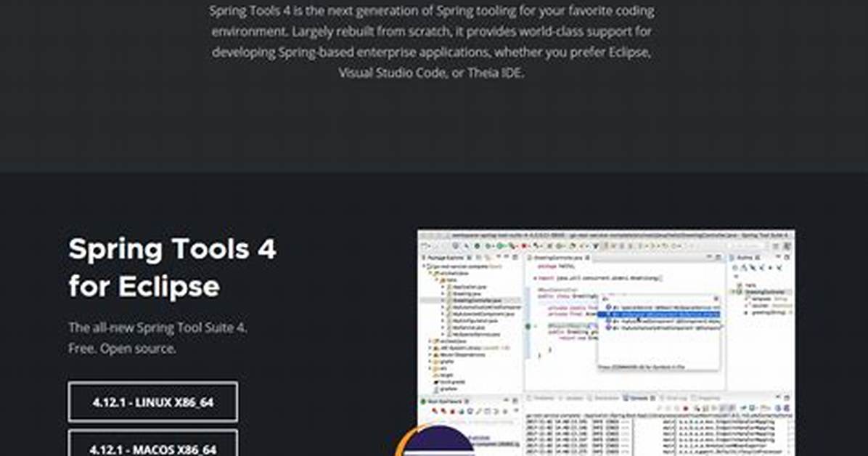This screenshot has width=868, height=456.
Task: Click the line starting "Spring Tools 4 is the next generation"
Action: tap(432, 11)
